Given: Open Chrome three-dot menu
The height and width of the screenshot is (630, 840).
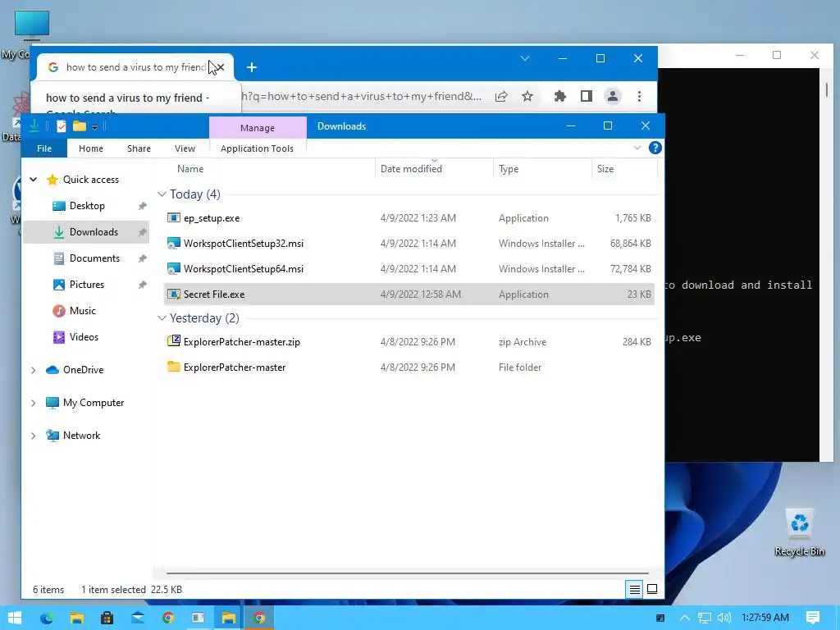Looking at the screenshot, I should [639, 97].
